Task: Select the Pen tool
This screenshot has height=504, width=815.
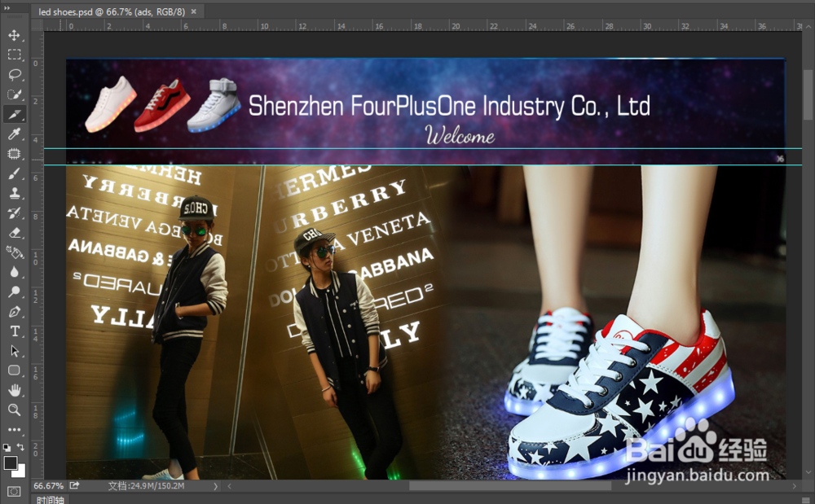Action: 14,311
